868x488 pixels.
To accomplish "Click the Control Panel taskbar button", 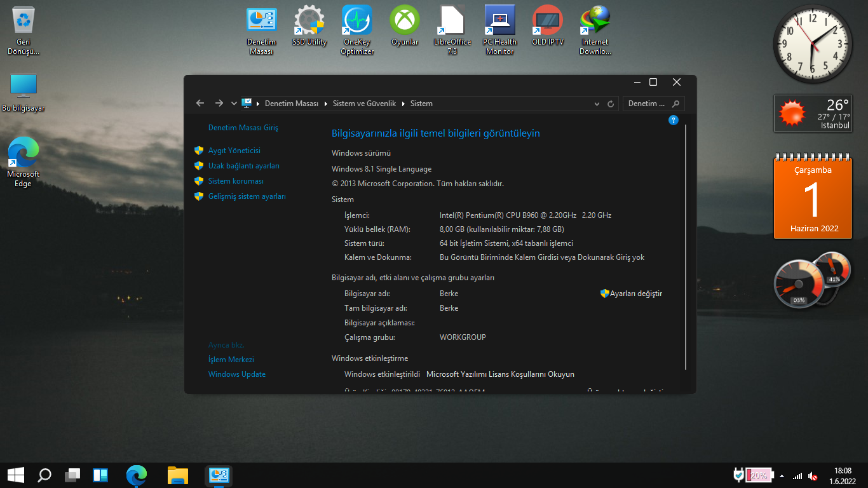I will [x=219, y=475].
